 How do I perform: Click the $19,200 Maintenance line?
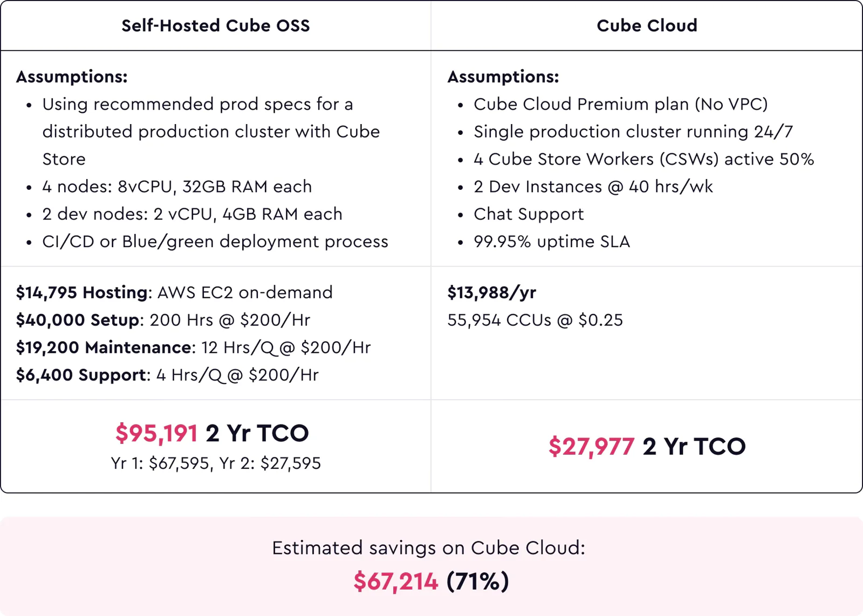tap(193, 347)
